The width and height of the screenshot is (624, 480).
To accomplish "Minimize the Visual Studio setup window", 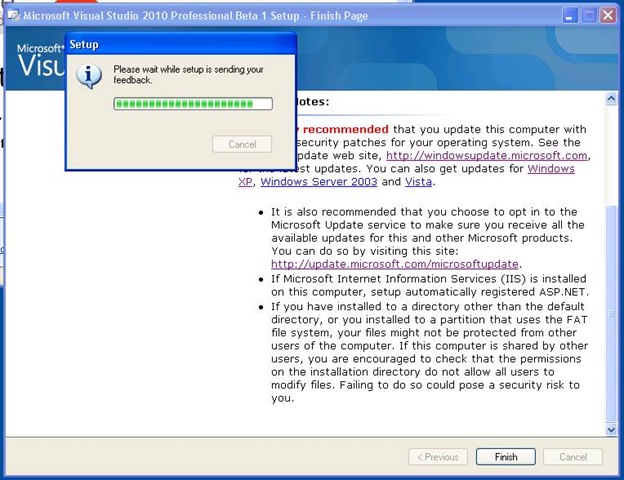I will coord(570,16).
